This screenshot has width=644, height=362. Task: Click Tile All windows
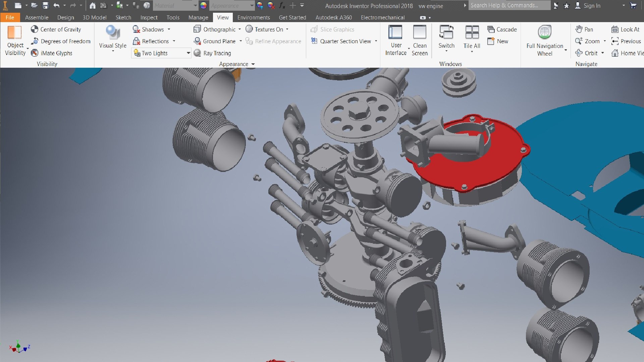(x=472, y=38)
